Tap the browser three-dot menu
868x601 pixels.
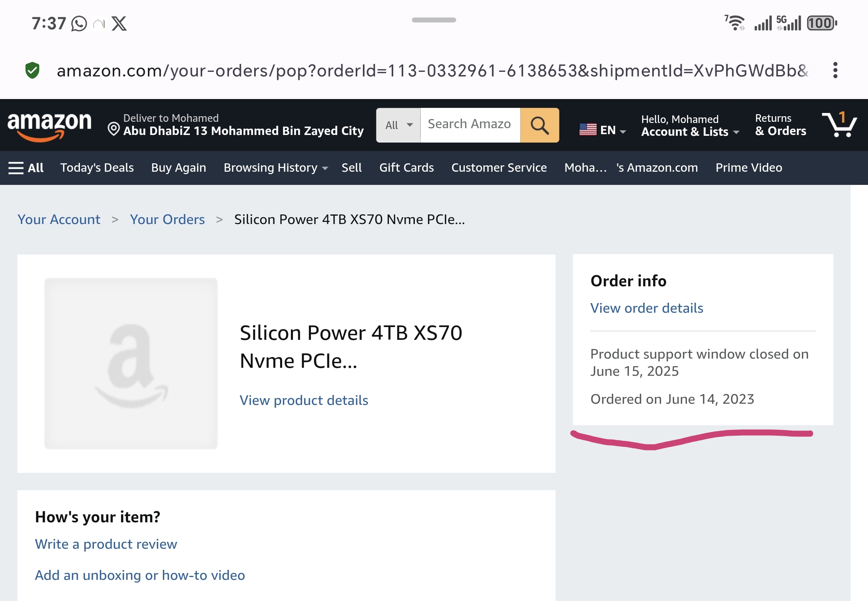tap(835, 70)
